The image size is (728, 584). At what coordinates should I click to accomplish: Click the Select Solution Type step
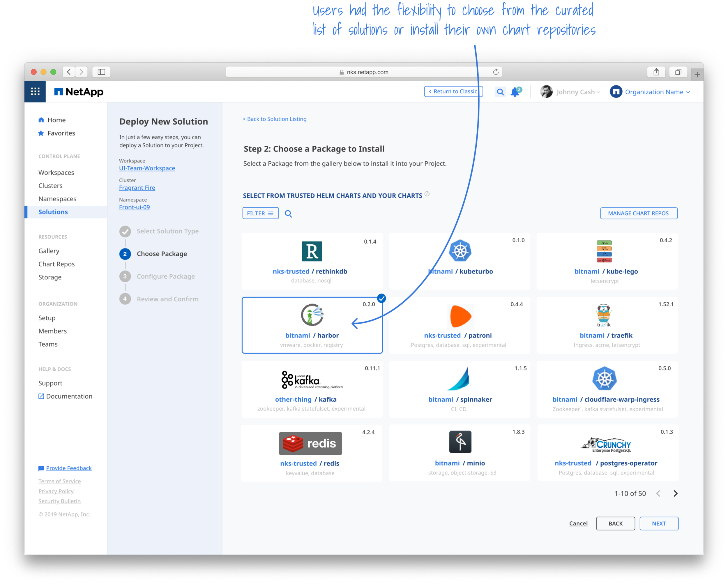[x=167, y=231]
